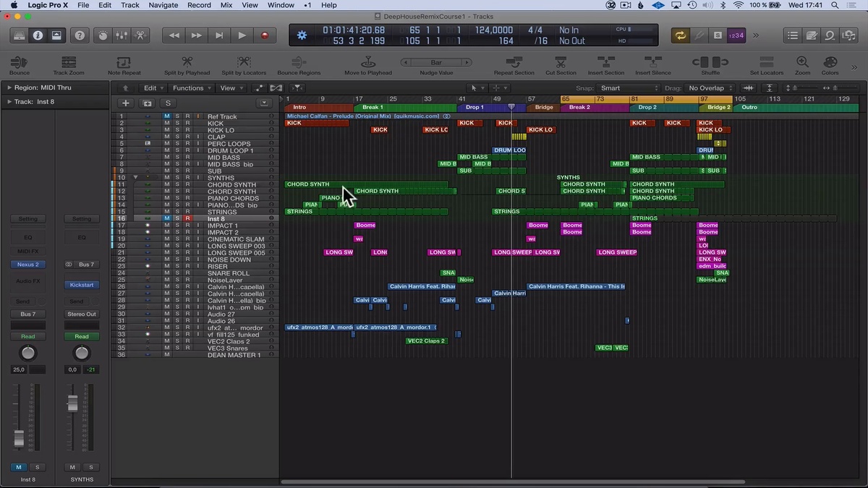Click the Move to Playhead icon
The height and width of the screenshot is (488, 868).
pyautogui.click(x=367, y=63)
